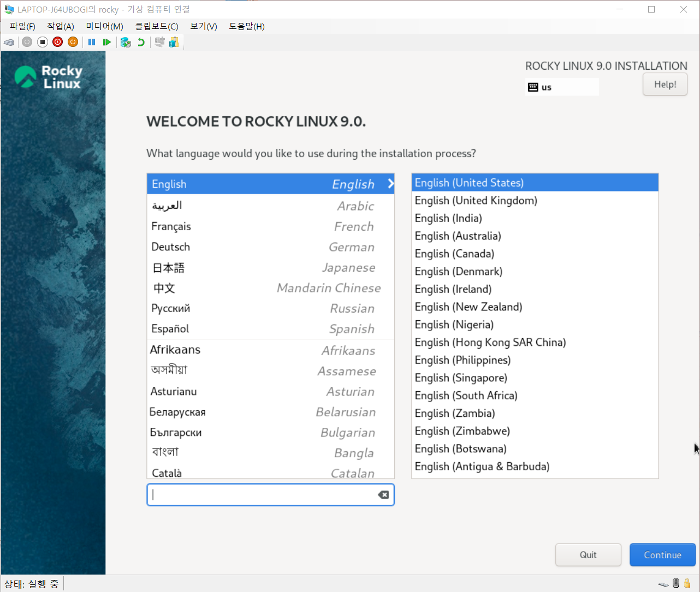Click the Share/zip toolbar icon
Screen dimensions: 700x592
point(174,42)
